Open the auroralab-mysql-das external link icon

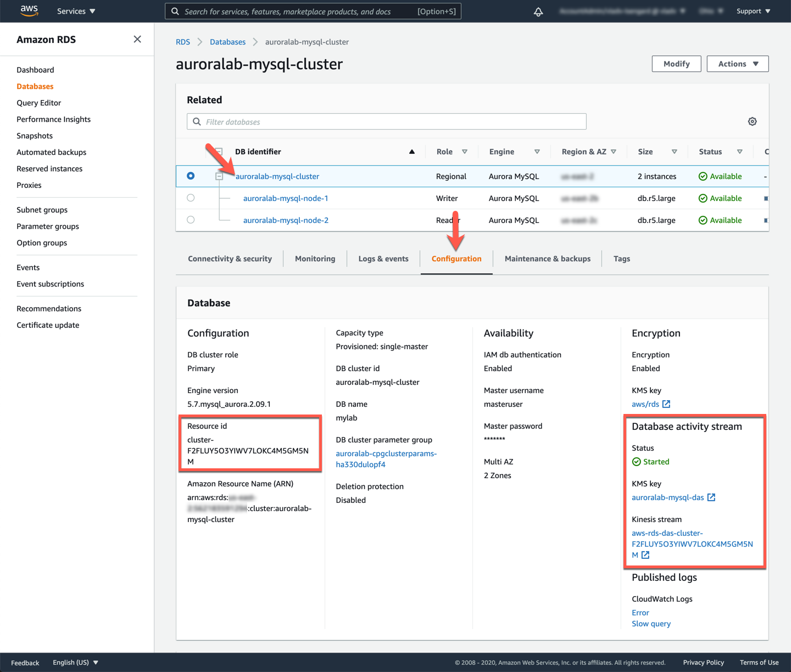[x=712, y=497]
